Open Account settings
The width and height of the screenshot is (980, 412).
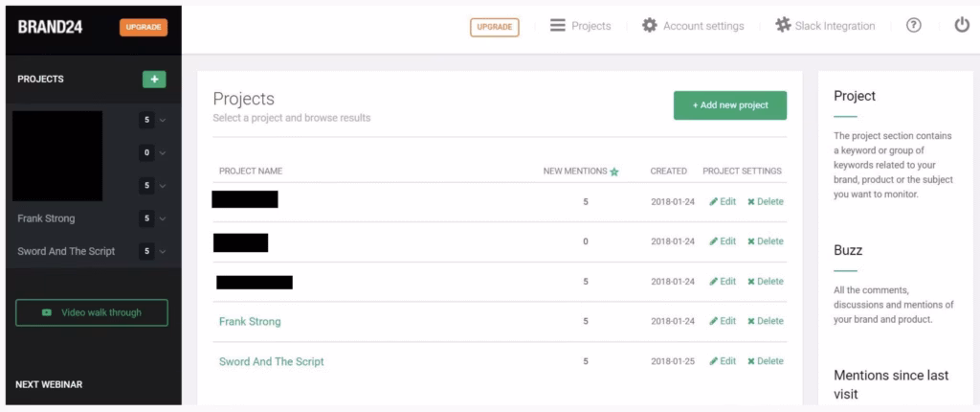coord(693,26)
